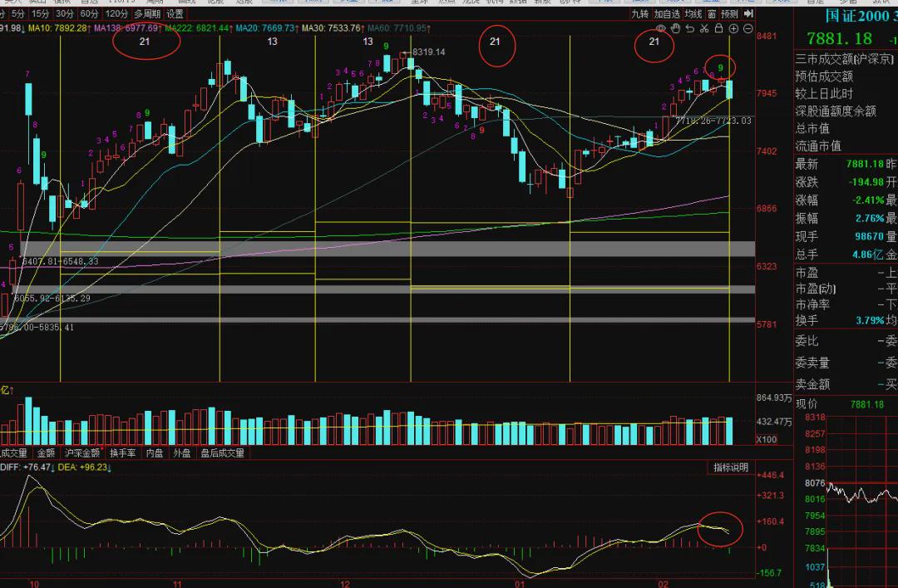Toggle chart visibility with the eye icon

tap(661, 28)
